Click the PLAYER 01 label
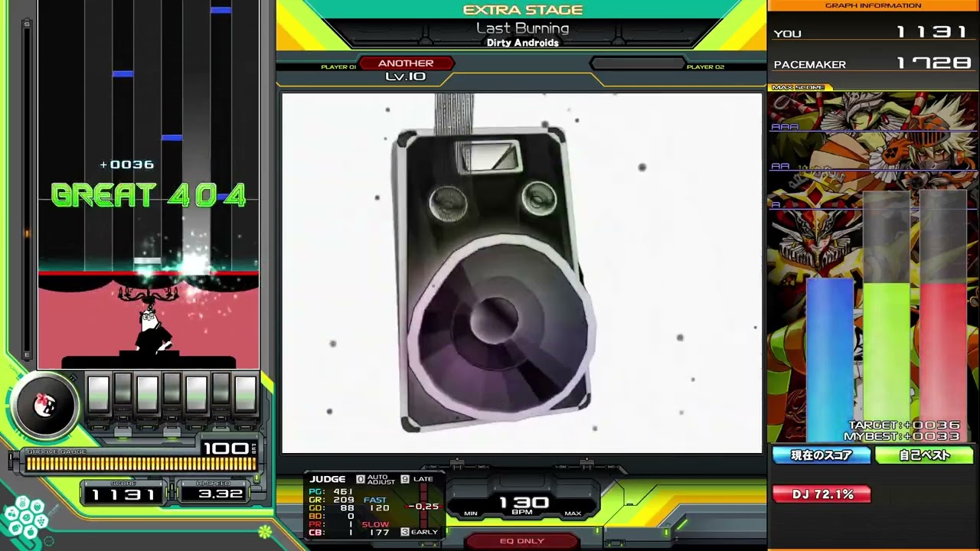This screenshot has height=551, width=980. pyautogui.click(x=338, y=67)
